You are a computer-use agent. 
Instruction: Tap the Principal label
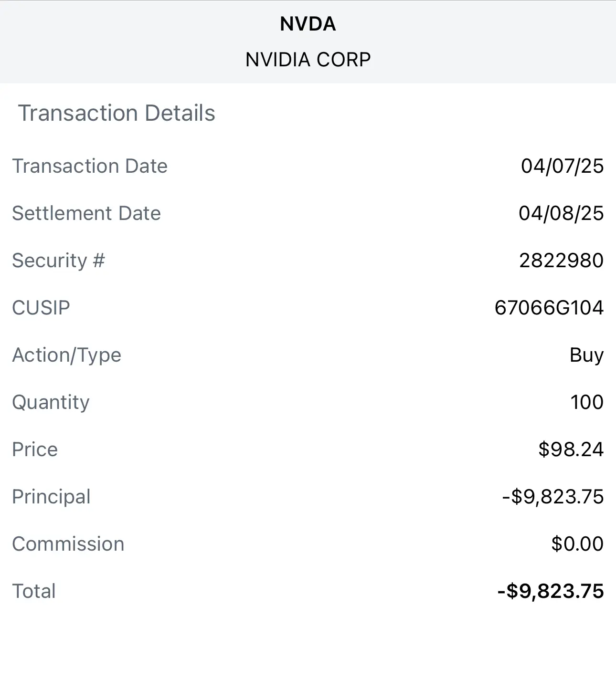pyautogui.click(x=51, y=497)
